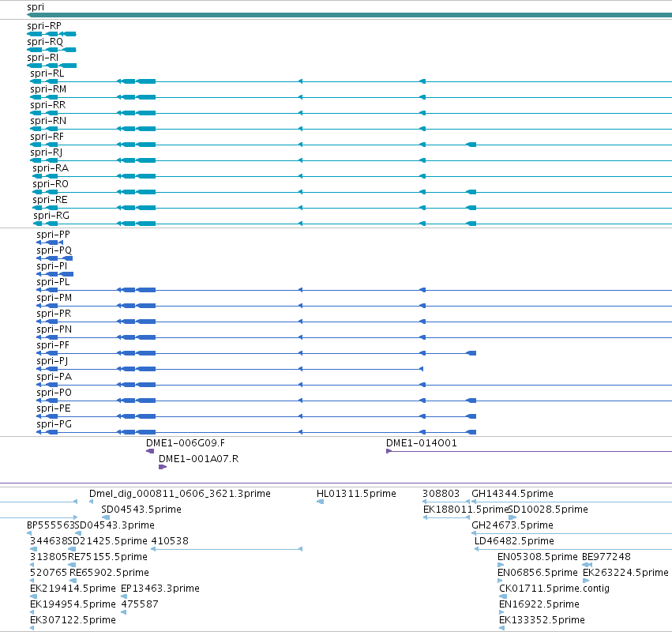Select transcript spri-RI label
Viewport: 672px width, 632px height.
click(x=43, y=58)
